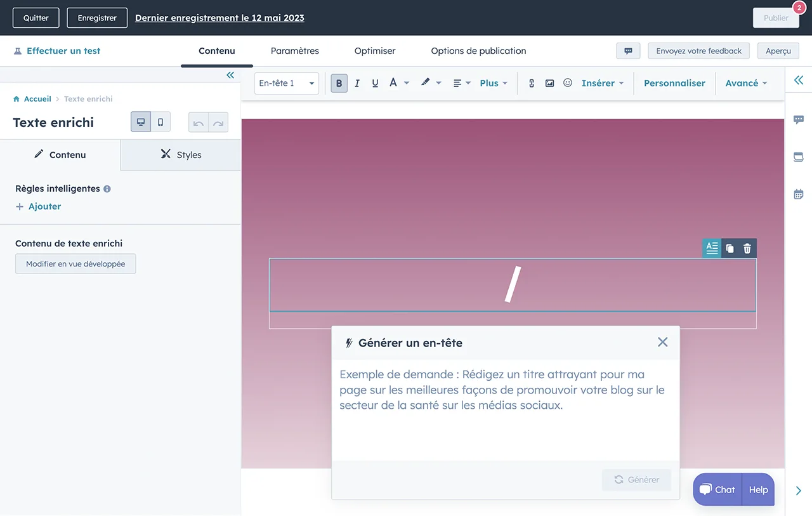812x516 pixels.
Task: Switch to the Paramètres tab
Action: [x=294, y=51]
